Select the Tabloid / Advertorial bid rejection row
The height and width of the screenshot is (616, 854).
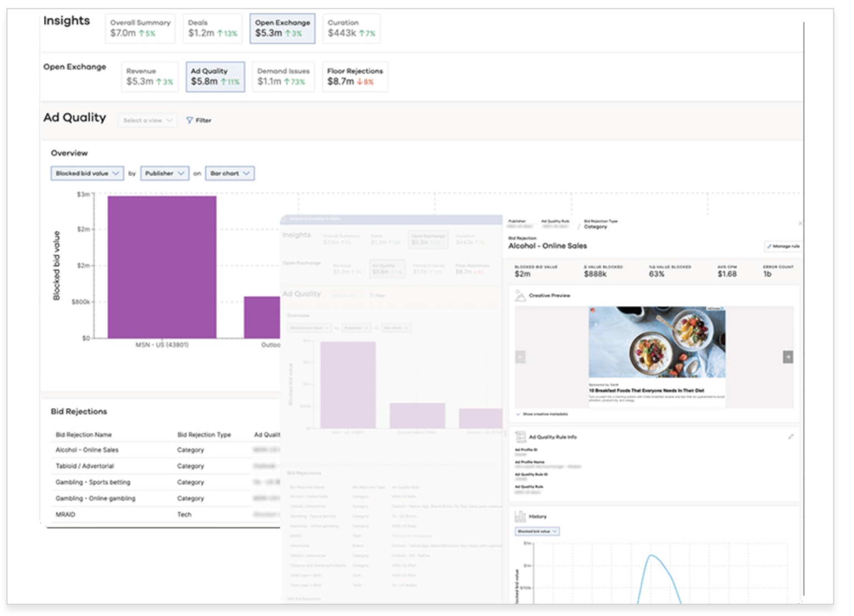point(86,466)
